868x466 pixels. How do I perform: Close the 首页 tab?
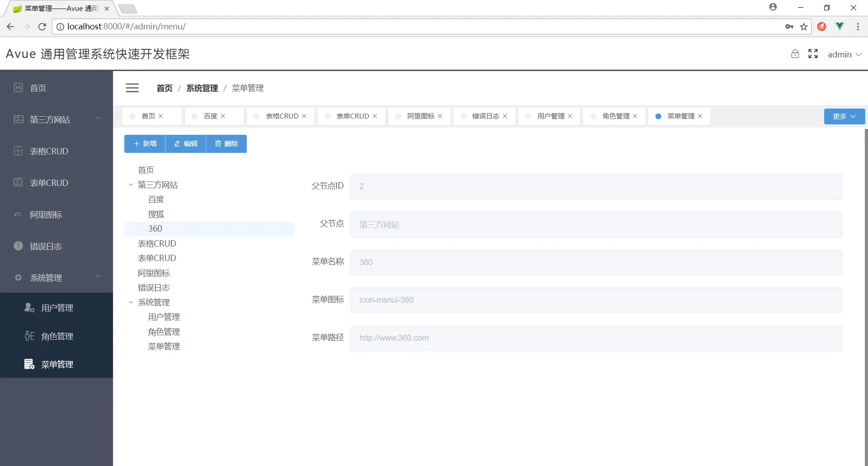click(160, 116)
